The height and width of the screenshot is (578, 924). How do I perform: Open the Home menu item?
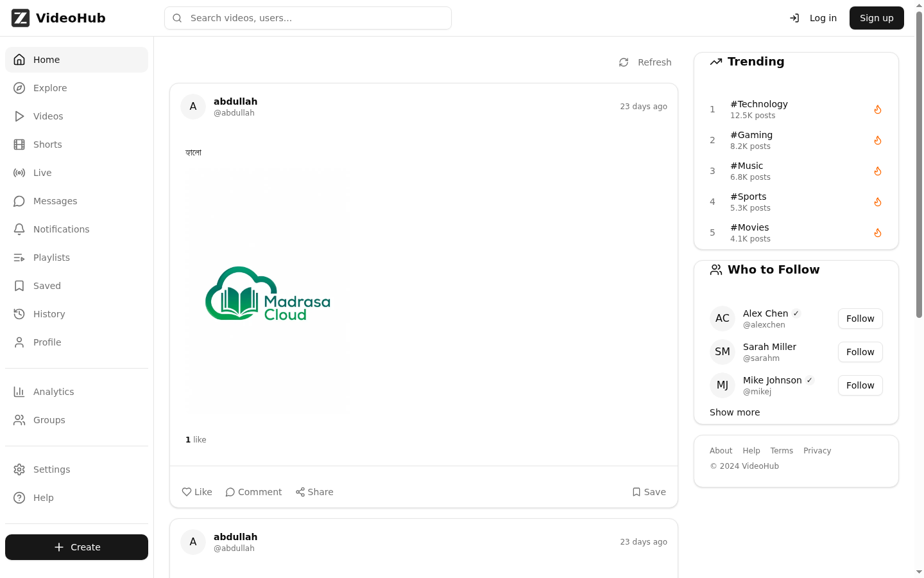(x=76, y=60)
